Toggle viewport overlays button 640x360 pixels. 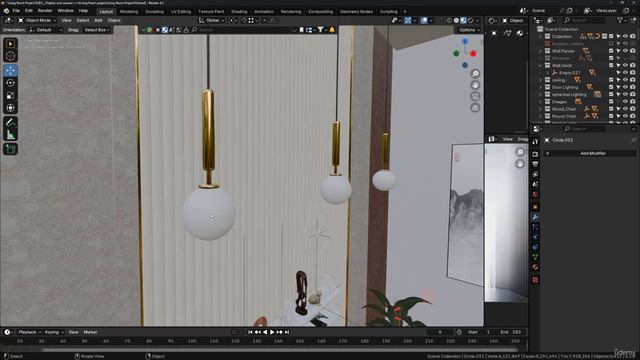(x=424, y=20)
